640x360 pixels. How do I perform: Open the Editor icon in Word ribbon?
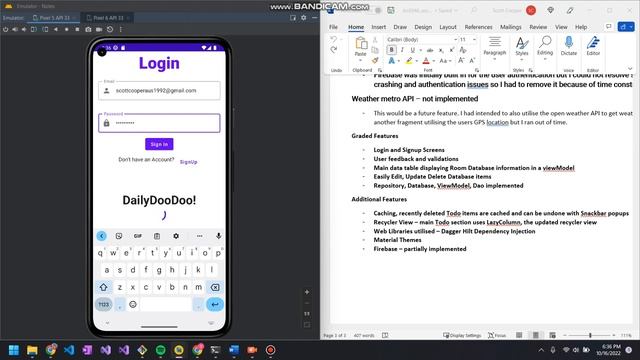593,42
